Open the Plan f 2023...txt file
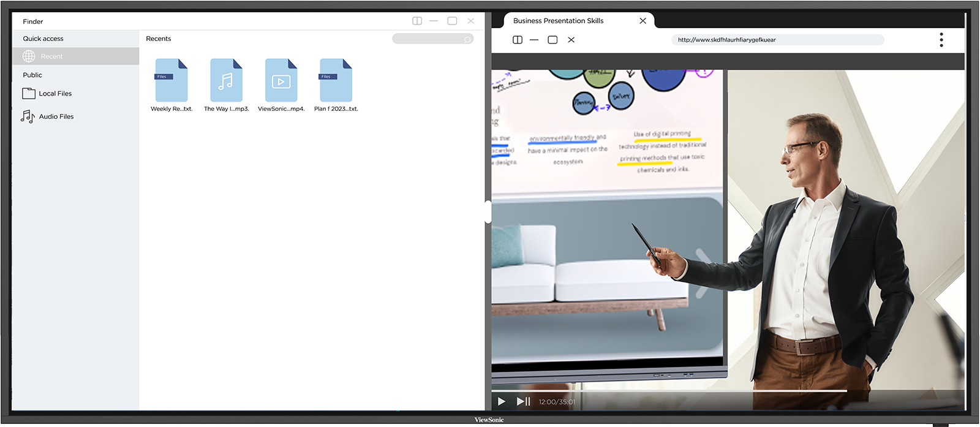 click(x=336, y=80)
